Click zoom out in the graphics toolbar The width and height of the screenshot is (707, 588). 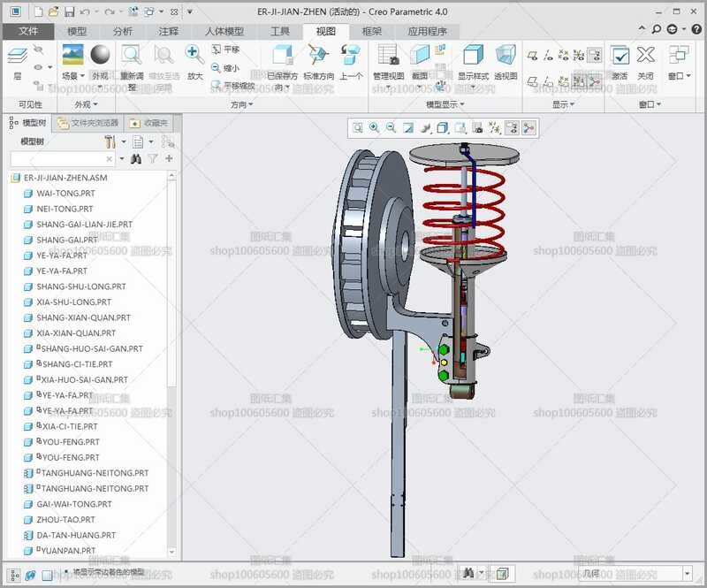click(x=391, y=127)
